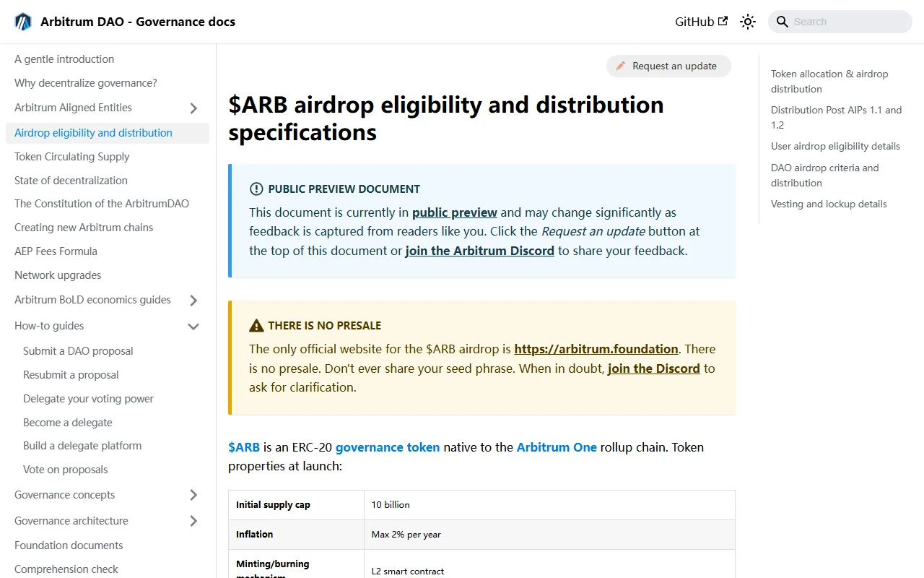This screenshot has width=924, height=578.
Task: Jump to User airdrop eligibility details
Action: 835,146
